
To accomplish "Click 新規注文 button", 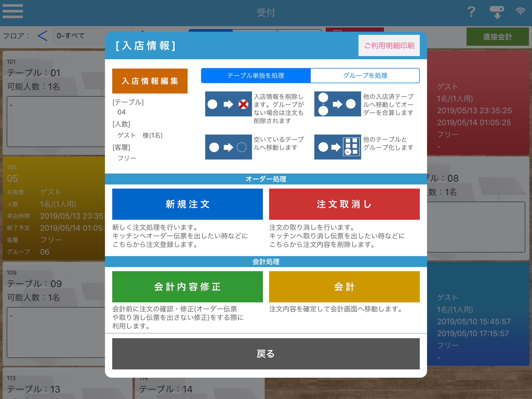I will click(x=187, y=204).
